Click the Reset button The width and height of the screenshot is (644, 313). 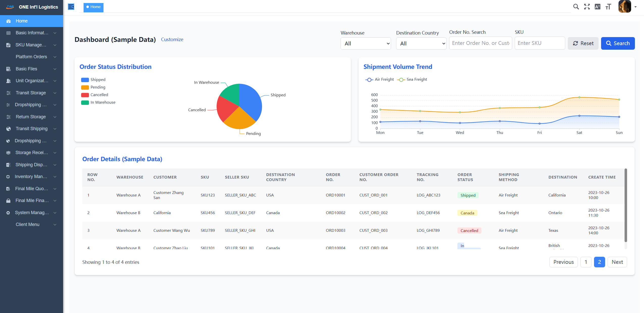[x=583, y=43]
